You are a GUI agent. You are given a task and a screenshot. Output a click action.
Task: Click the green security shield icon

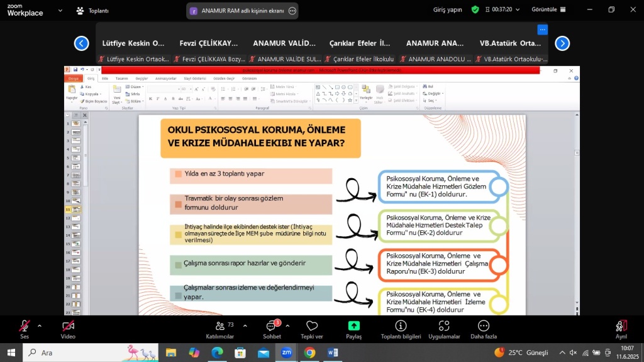[475, 10]
